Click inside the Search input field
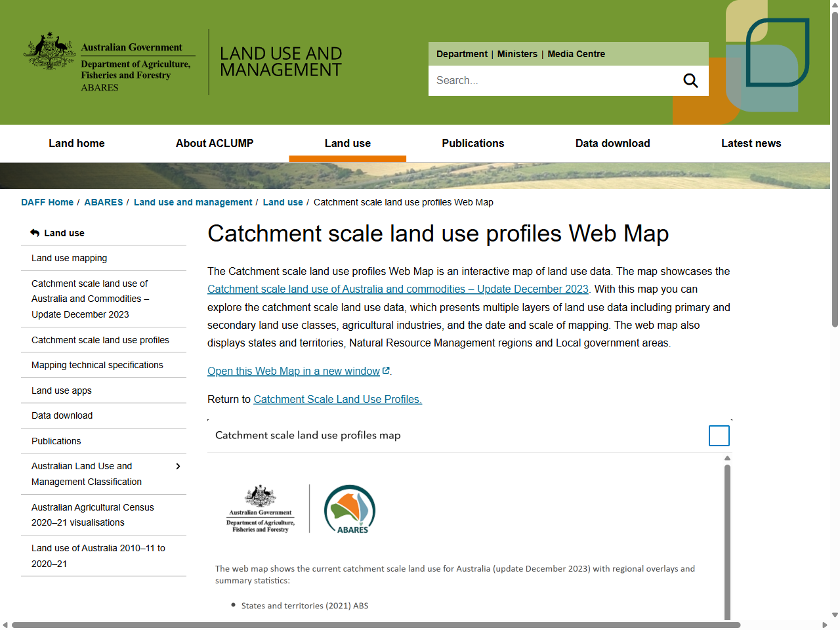 coord(551,81)
